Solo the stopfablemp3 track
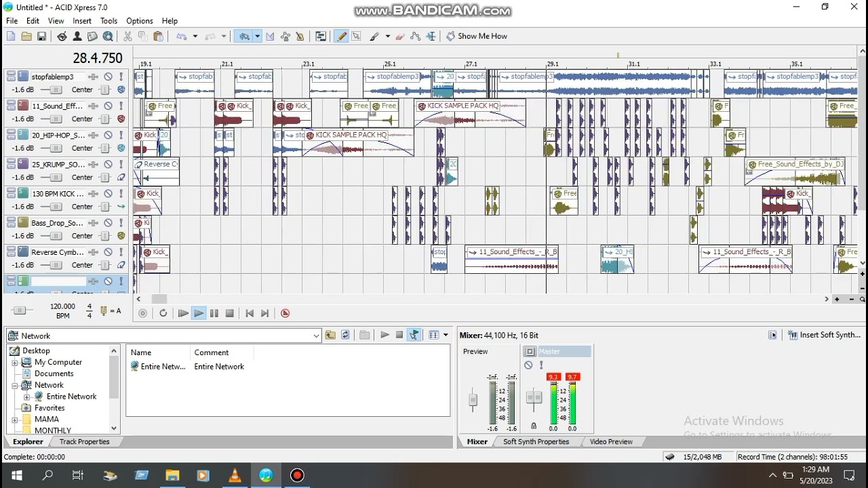The image size is (868, 488). [x=121, y=77]
